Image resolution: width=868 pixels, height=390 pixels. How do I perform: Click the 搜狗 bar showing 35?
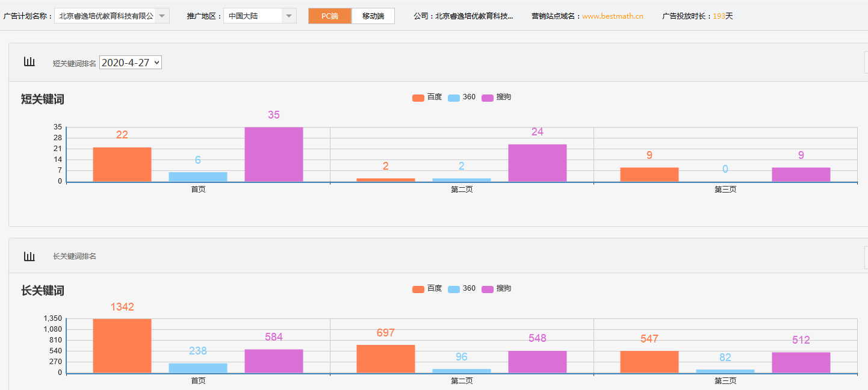click(274, 154)
